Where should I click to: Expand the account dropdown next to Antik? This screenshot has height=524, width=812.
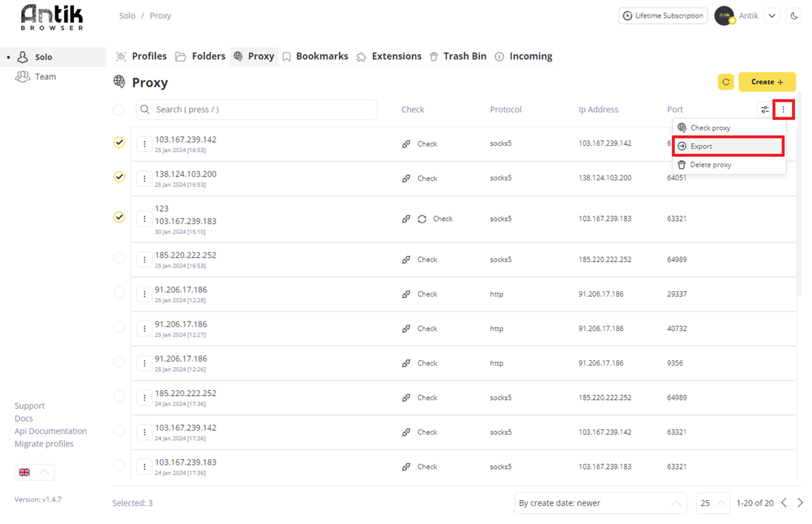(772, 16)
